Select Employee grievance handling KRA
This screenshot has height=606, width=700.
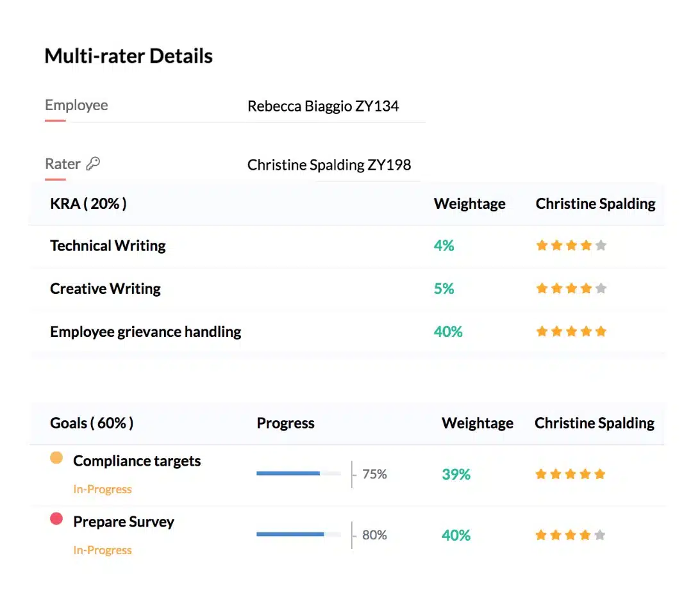coord(146,331)
